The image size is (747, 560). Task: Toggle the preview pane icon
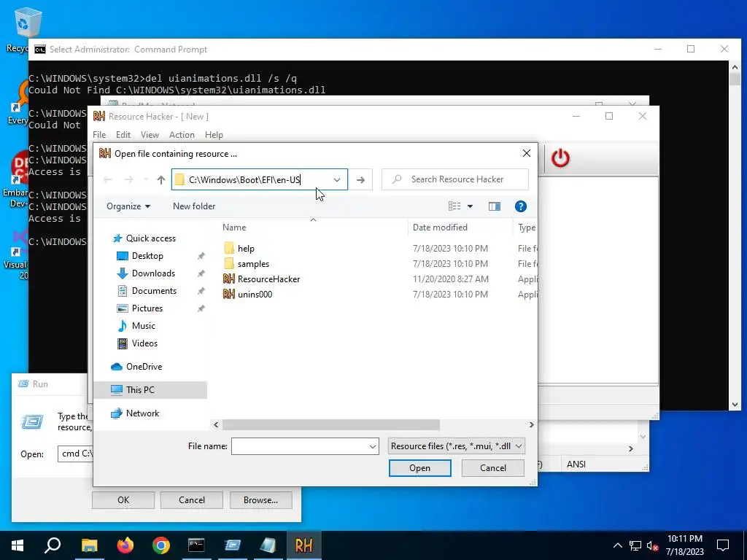pyautogui.click(x=495, y=206)
